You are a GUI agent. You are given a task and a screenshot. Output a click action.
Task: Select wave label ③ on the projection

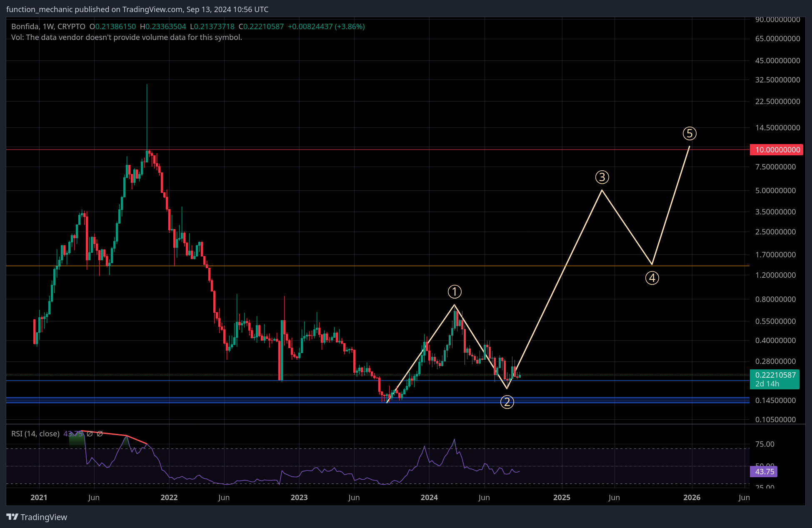point(602,177)
